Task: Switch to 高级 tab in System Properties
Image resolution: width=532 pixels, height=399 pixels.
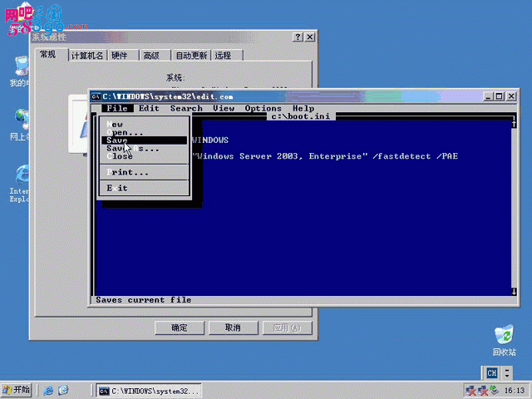Action: tap(155, 56)
